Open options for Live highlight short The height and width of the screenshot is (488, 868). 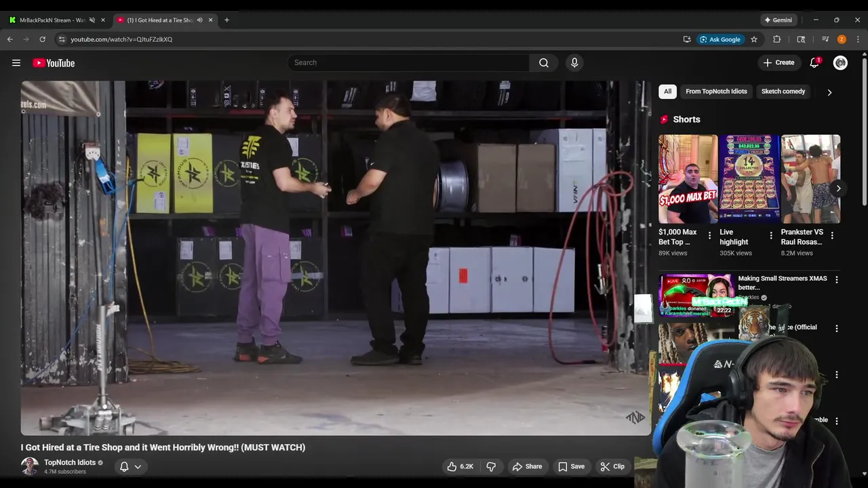coord(771,236)
